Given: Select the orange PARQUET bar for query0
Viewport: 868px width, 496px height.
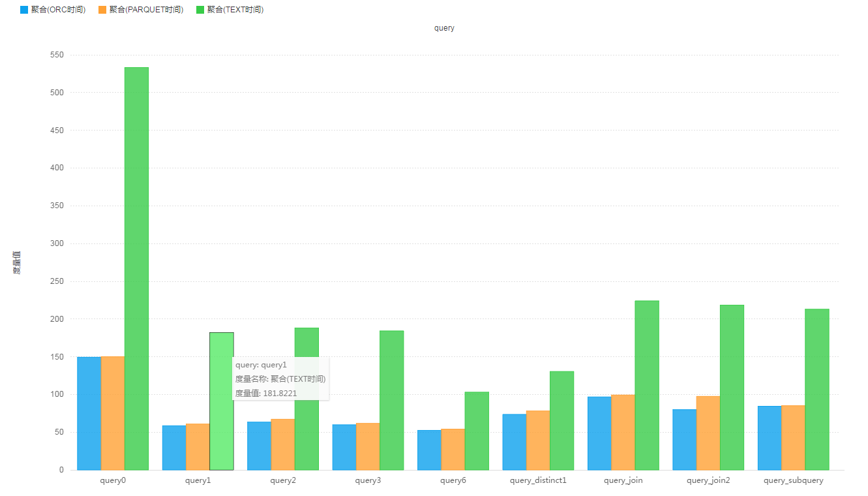Looking at the screenshot, I should [113, 413].
